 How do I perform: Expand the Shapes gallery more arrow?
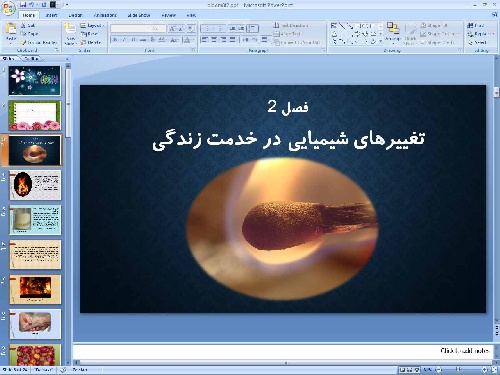click(x=381, y=42)
